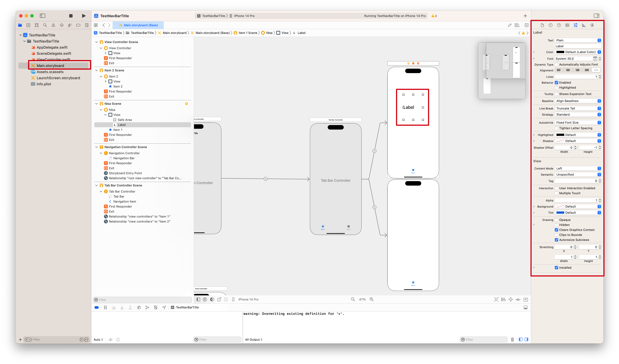Click the Tint color swatch
The width and height of the screenshot is (619, 364).
pyautogui.click(x=560, y=213)
